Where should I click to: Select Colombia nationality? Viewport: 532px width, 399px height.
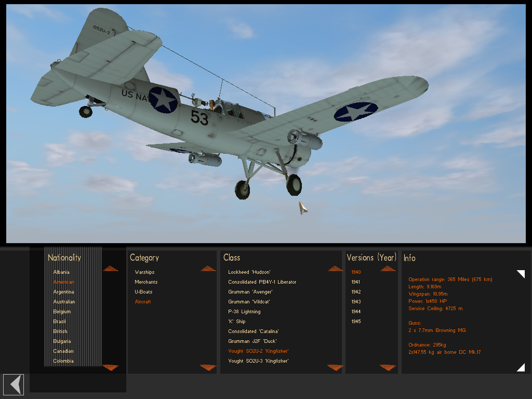tap(63, 361)
